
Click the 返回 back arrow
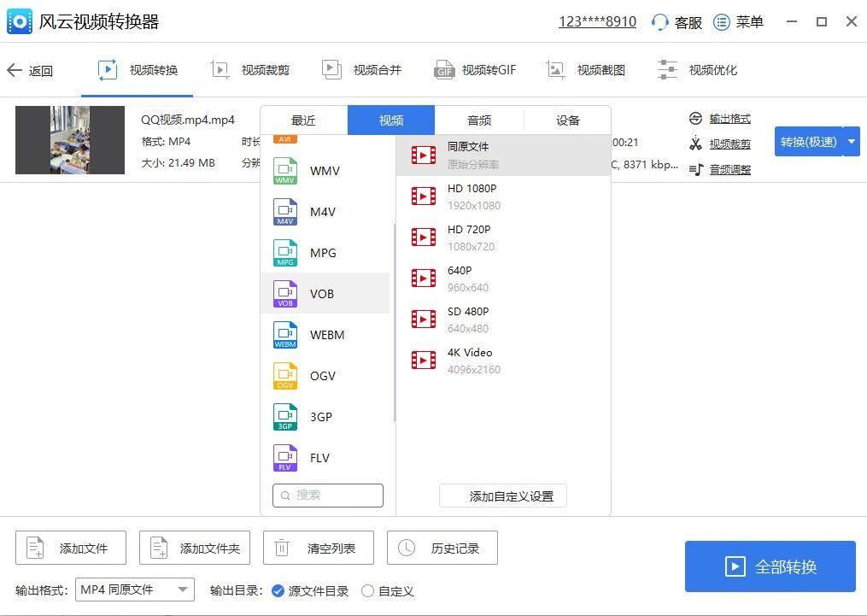(15, 70)
